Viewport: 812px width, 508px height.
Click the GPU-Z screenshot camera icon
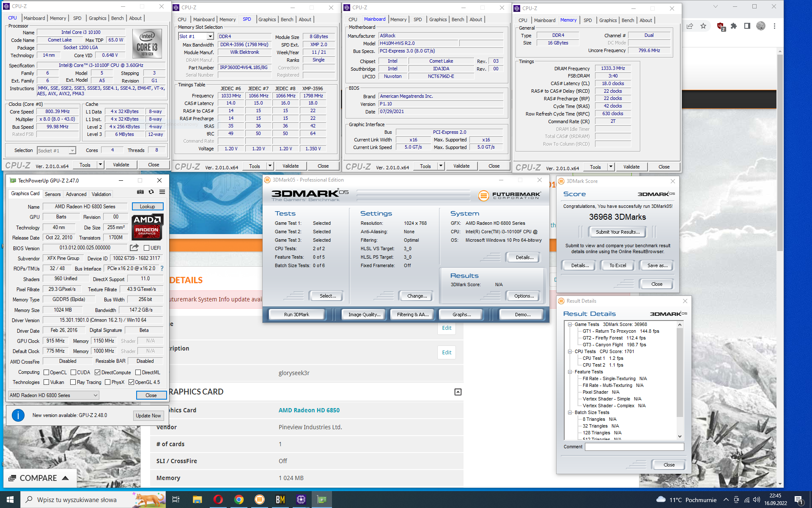pos(140,192)
